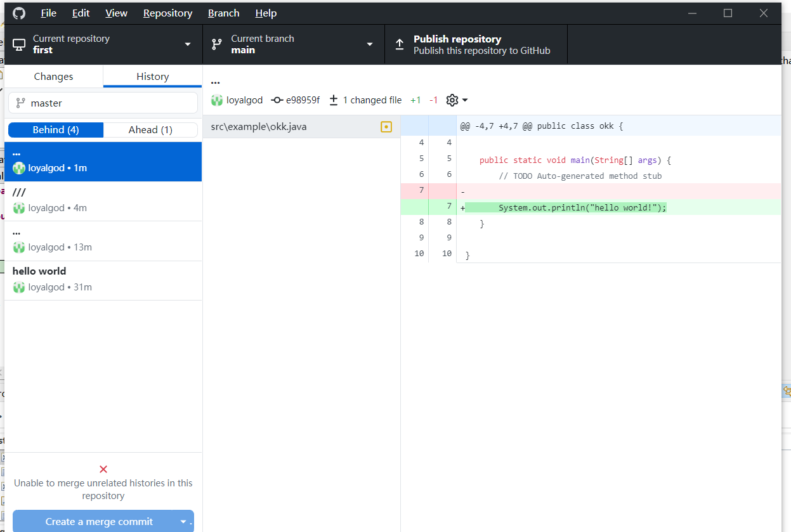
Task: Minimize the GitHub Desktop window
Action: [693, 13]
